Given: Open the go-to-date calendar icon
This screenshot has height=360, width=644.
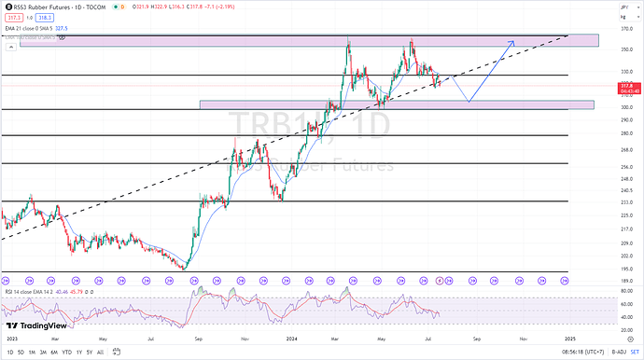Looking at the screenshot, I should pos(117,352).
